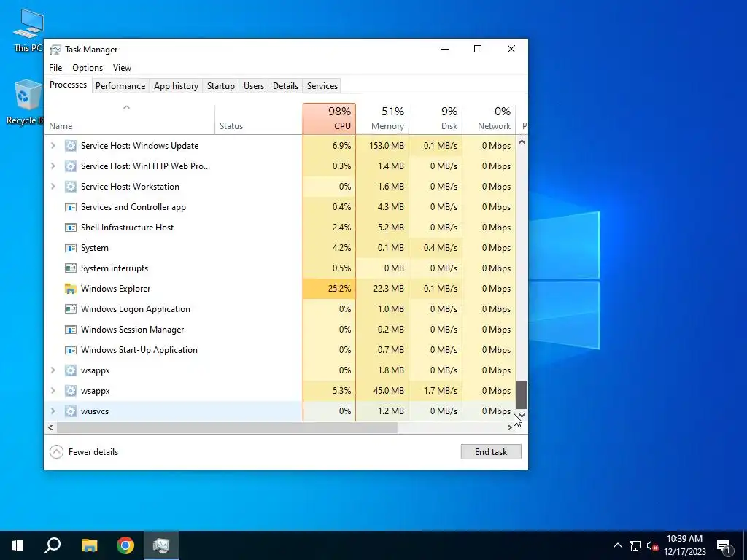Screen dimensions: 747x560
Task: Sort by the Memory column header
Action: [382, 119]
